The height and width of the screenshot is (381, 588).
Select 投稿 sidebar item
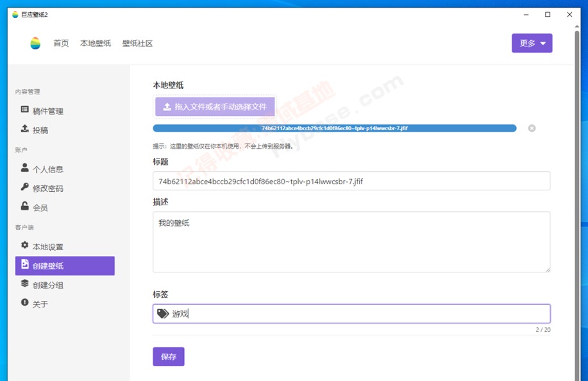point(65,130)
